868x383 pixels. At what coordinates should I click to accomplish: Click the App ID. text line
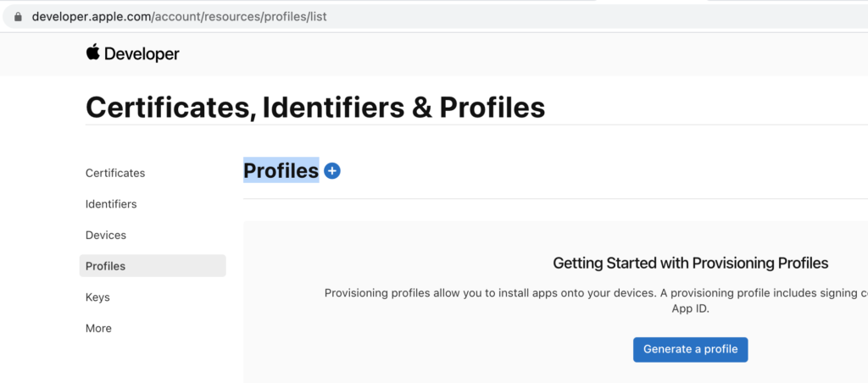(x=690, y=308)
